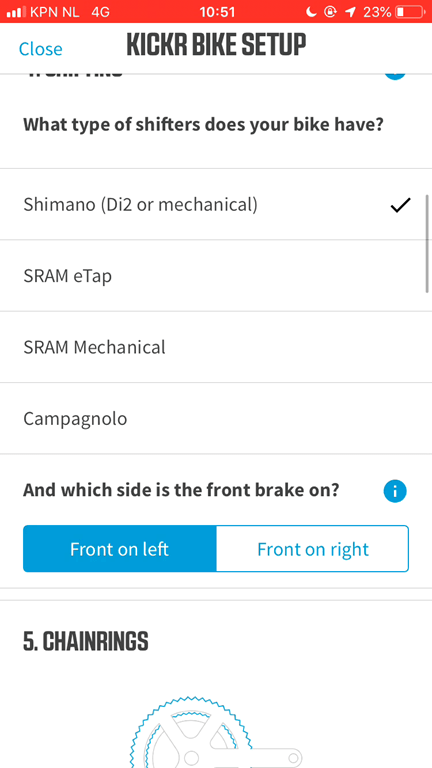Tap the Do Not Disturb moon icon
432x768 pixels.
311,12
